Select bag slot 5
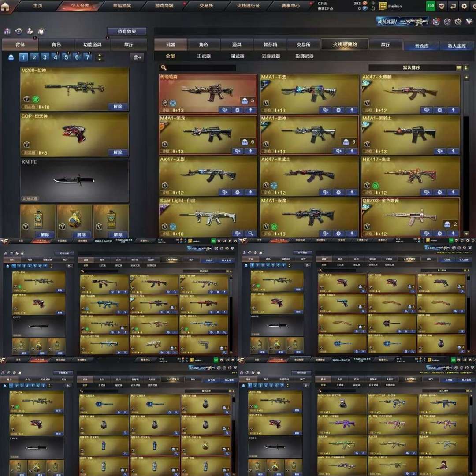476x476 pixels. 66,57
